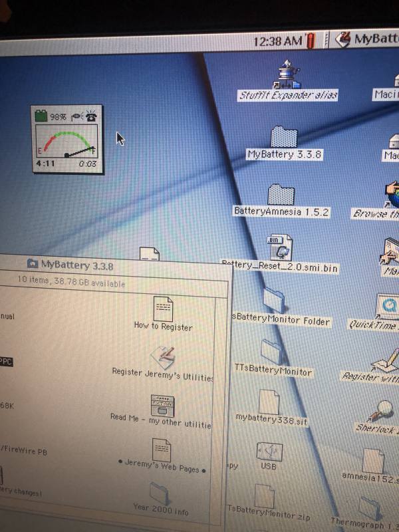Click the 12:38 AM menu bar clock

[x=278, y=41]
